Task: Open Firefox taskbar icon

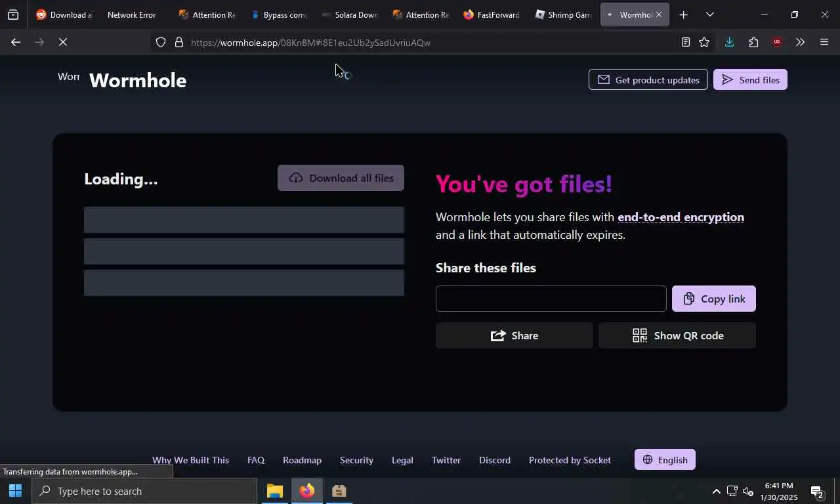Action: 306,491
